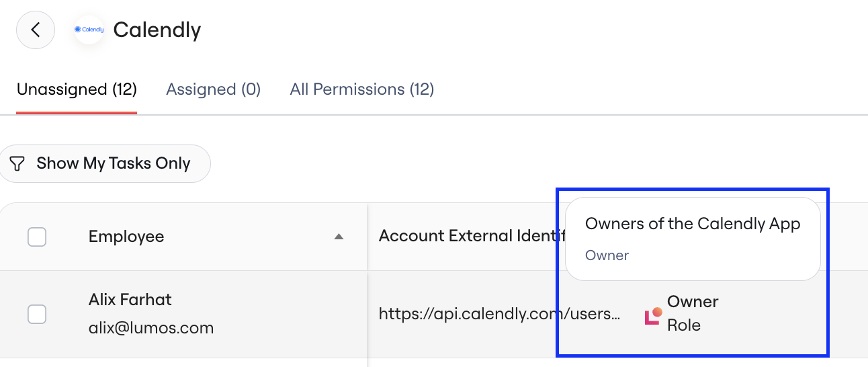Click the alix@lumos.com email text
This screenshot has height=367, width=868.
point(151,328)
